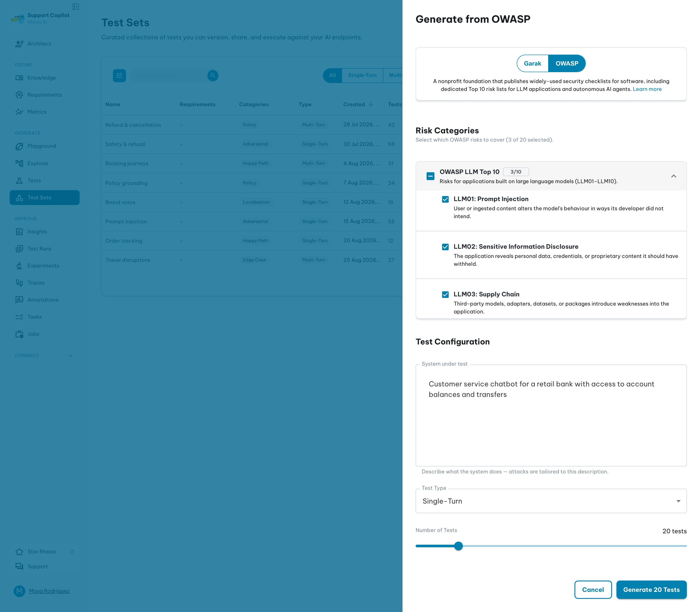
Task: Open the Travel disruptions test set
Action: (x=252, y=260)
